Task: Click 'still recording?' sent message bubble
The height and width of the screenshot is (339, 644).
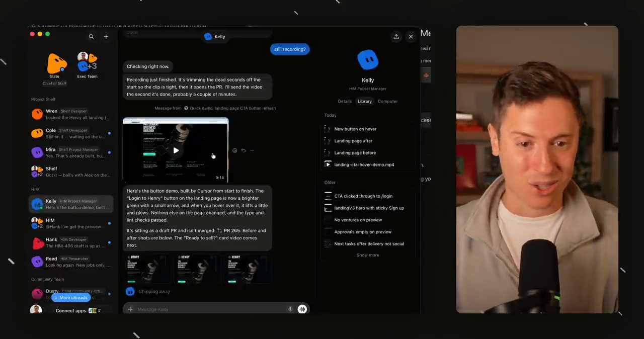Action: pos(290,49)
